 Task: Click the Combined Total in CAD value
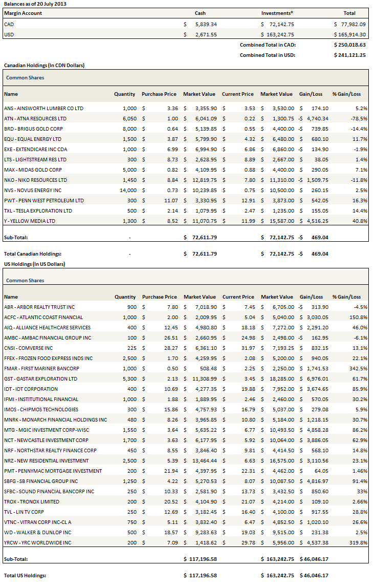[349, 45]
